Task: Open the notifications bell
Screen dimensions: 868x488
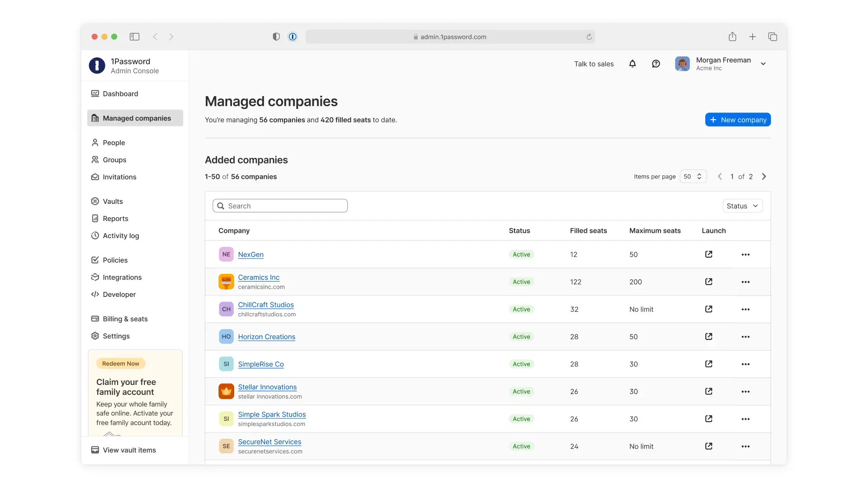Action: click(632, 64)
